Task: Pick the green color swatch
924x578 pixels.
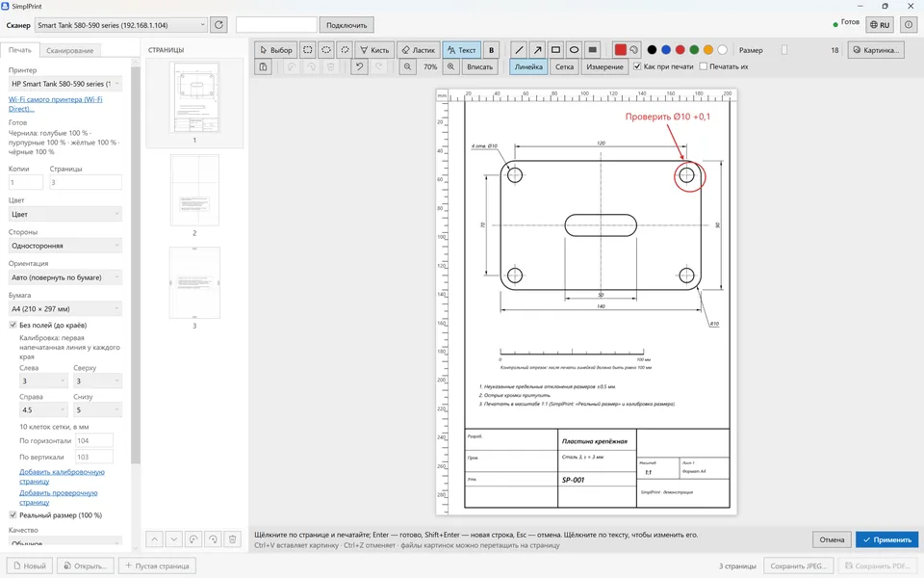Action: point(694,50)
